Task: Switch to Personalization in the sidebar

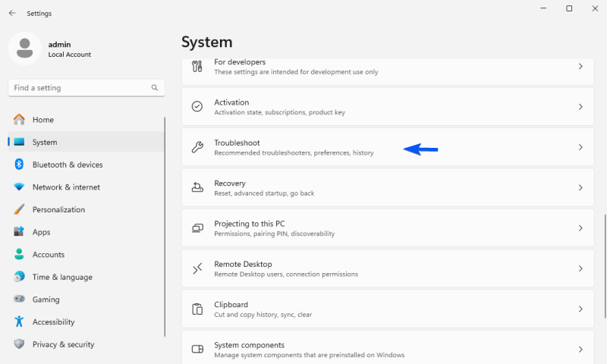Action: point(58,209)
